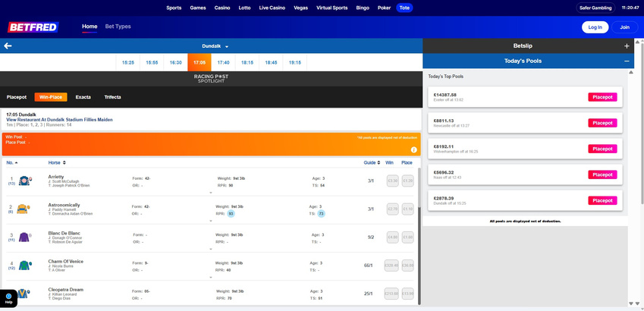Click the Log In button
This screenshot has height=311, width=644.
click(x=595, y=27)
